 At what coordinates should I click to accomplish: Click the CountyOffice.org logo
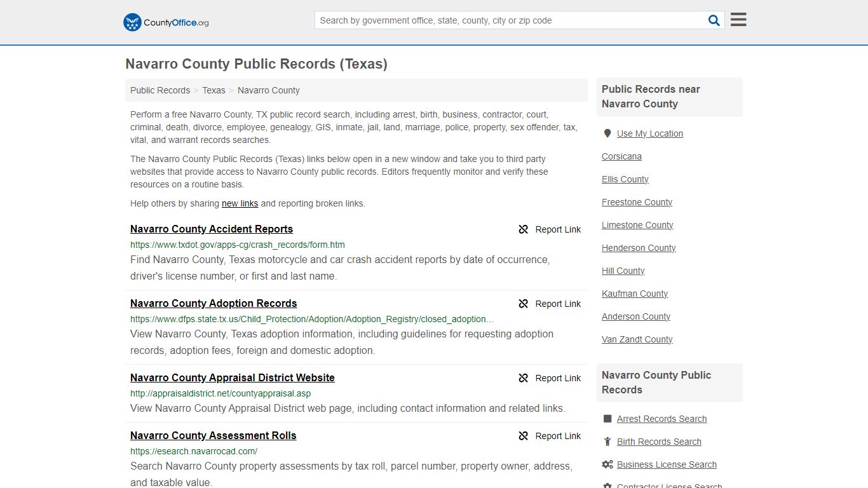click(x=166, y=22)
